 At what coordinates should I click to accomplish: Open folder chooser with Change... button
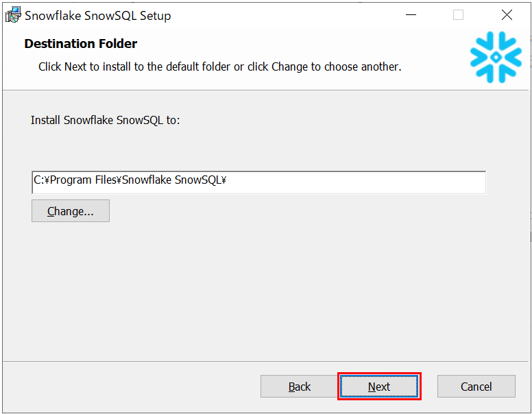(70, 211)
